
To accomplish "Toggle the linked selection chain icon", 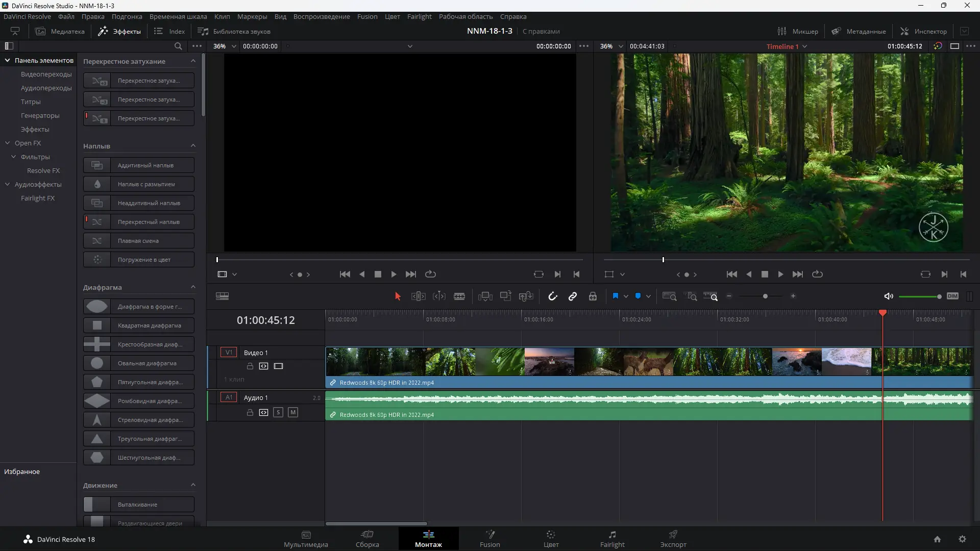I will point(573,296).
